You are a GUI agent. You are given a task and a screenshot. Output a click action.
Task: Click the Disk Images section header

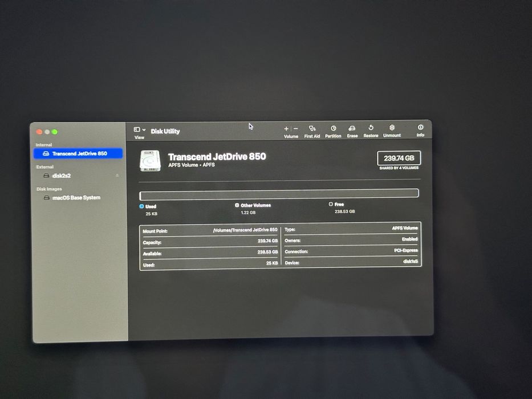click(x=49, y=189)
